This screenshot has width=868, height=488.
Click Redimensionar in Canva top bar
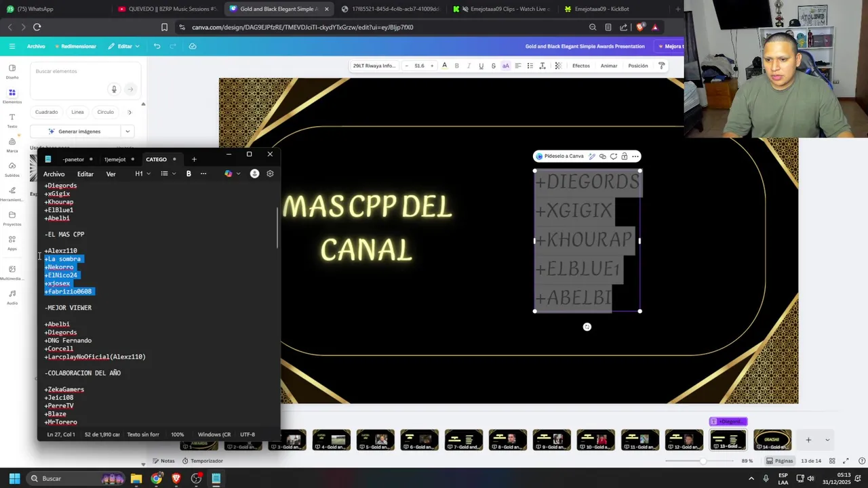point(76,46)
